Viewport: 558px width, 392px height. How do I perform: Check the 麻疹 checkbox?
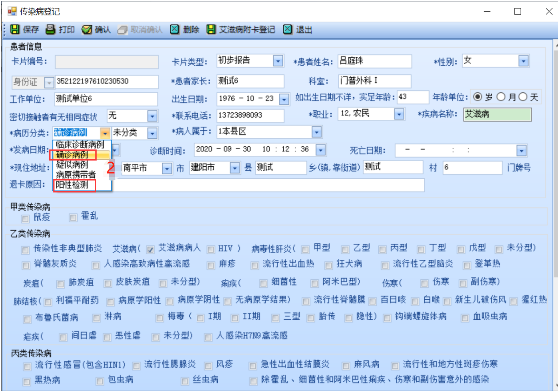pyautogui.click(x=211, y=266)
